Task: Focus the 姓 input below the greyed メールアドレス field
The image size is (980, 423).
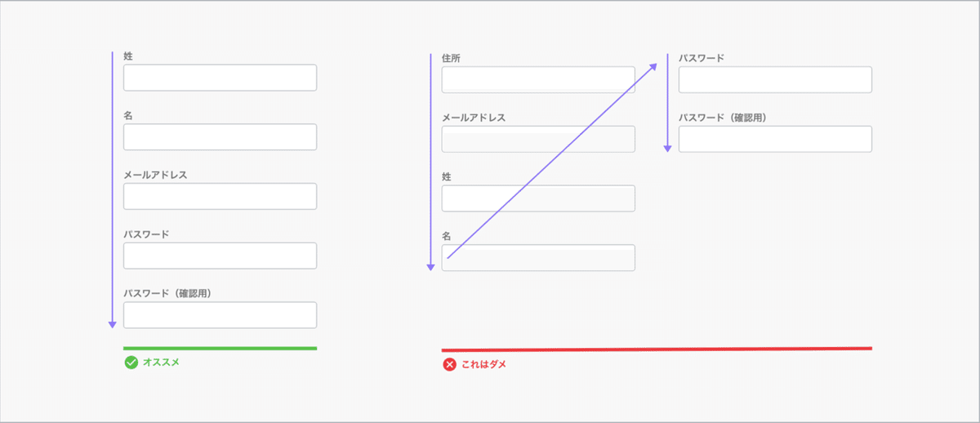Action: 538,198
